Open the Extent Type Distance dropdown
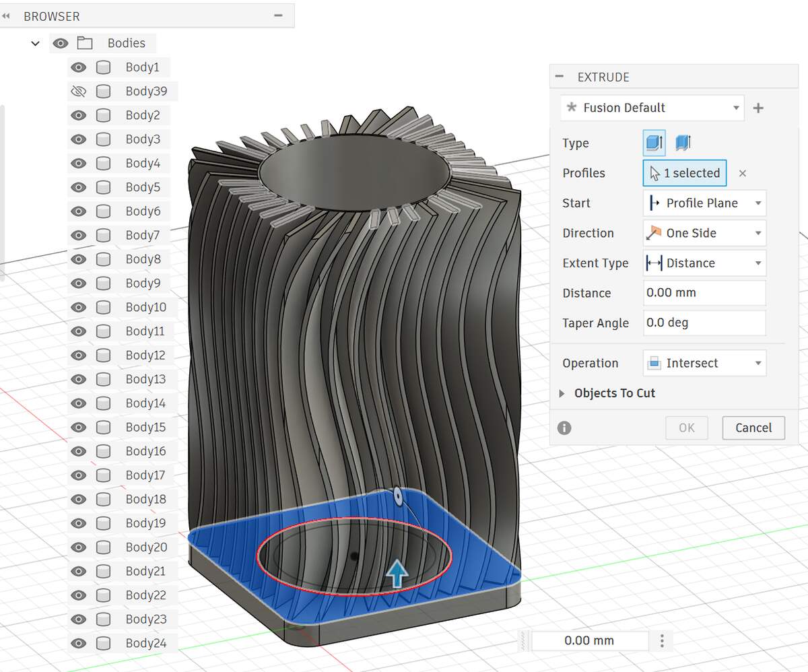The width and height of the screenshot is (808, 672). pyautogui.click(x=704, y=263)
